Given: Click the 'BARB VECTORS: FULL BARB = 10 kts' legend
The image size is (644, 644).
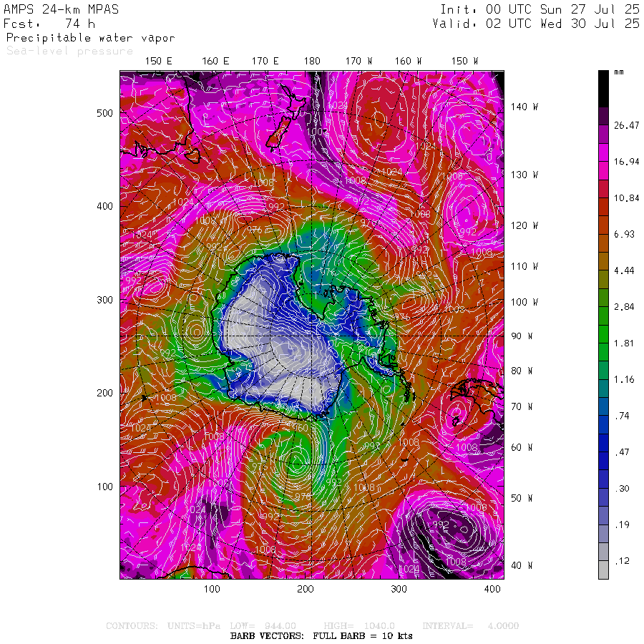Looking at the screenshot, I should [x=321, y=636].
